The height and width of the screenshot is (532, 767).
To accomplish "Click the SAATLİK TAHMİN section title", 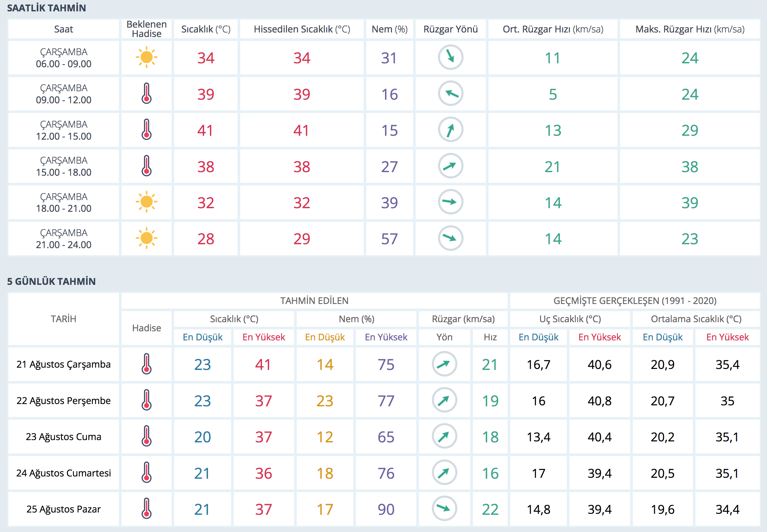I will click(x=46, y=8).
